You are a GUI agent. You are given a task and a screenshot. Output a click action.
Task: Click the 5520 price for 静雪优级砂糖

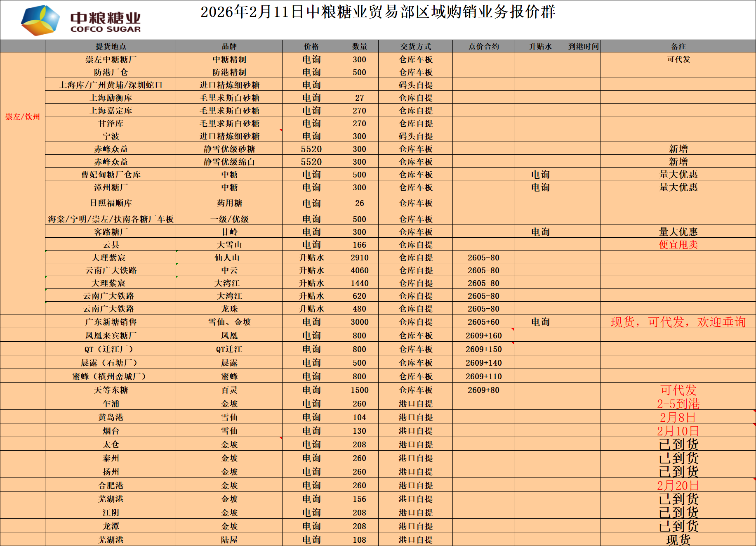click(x=311, y=149)
